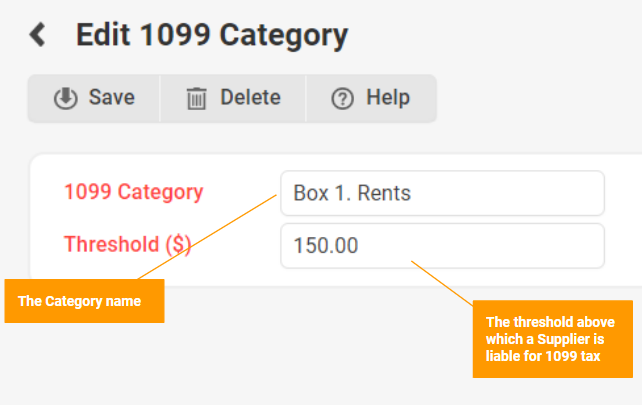This screenshot has height=405, width=642.
Task: Click the orange threshold explanation callout box
Action: click(553, 339)
